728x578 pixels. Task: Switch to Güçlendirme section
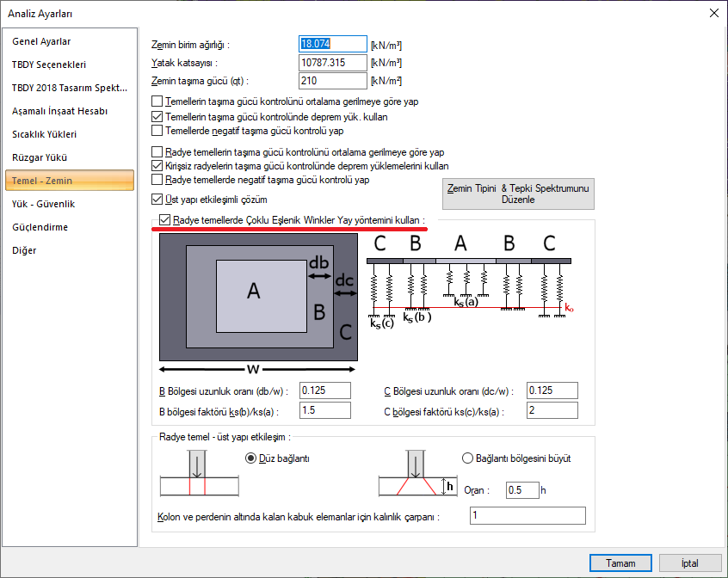[70, 227]
